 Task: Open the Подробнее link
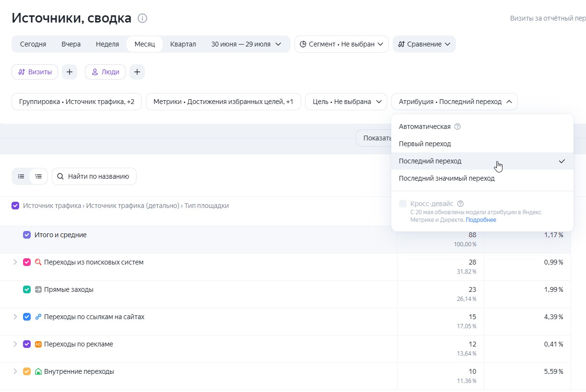[481, 220]
